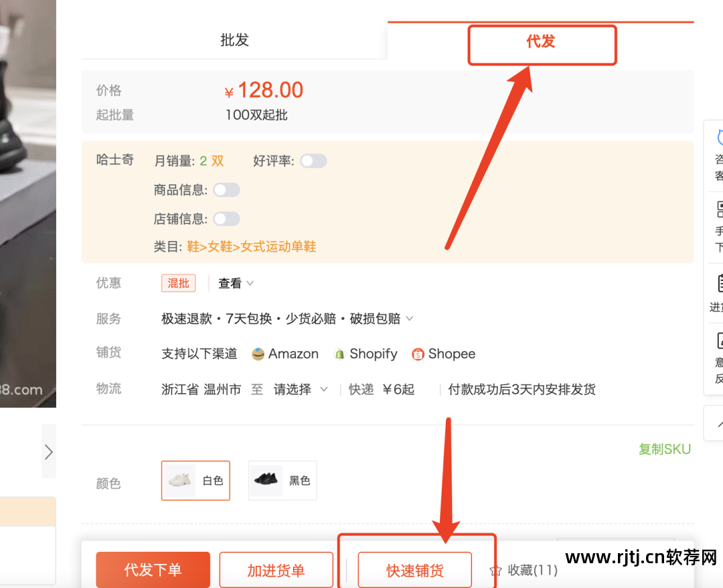The width and height of the screenshot is (723, 588).
Task: Expand the 服务 details arrow after 破损包赔
Action: (409, 319)
